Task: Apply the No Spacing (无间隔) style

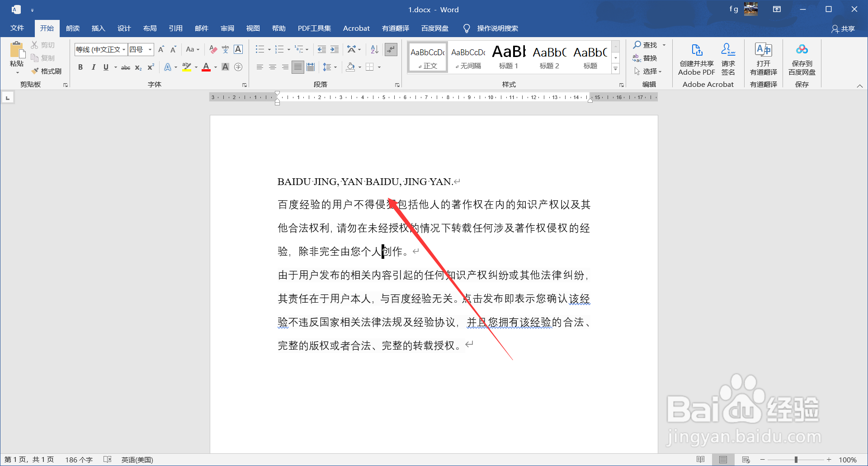Action: point(468,57)
